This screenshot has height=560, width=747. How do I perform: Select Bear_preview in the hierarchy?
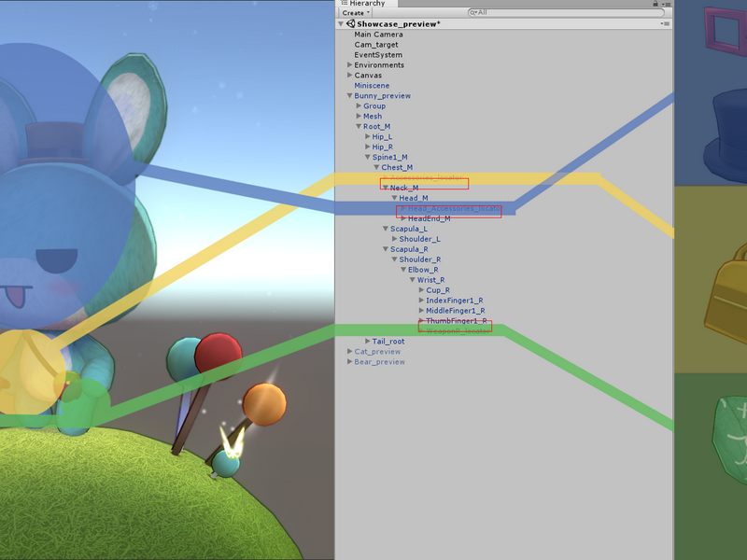(x=379, y=362)
